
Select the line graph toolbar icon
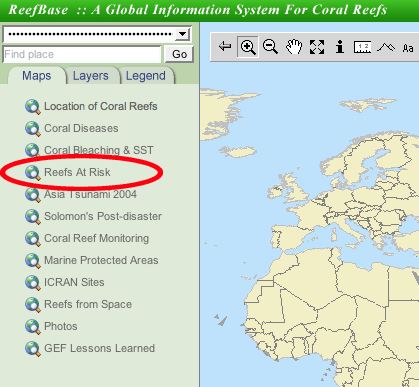pyautogui.click(x=386, y=47)
